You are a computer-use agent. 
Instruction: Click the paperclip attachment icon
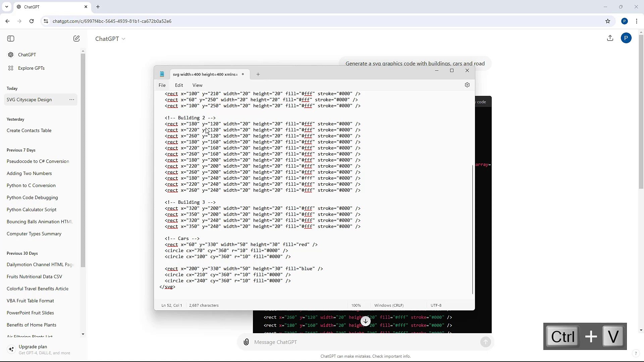(x=246, y=342)
